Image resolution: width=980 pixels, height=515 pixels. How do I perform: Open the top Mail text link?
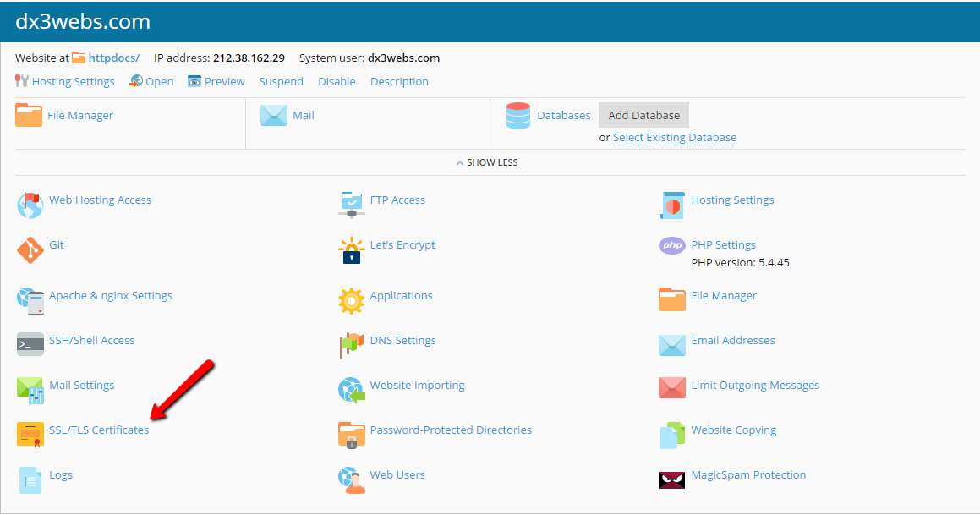pyautogui.click(x=303, y=116)
